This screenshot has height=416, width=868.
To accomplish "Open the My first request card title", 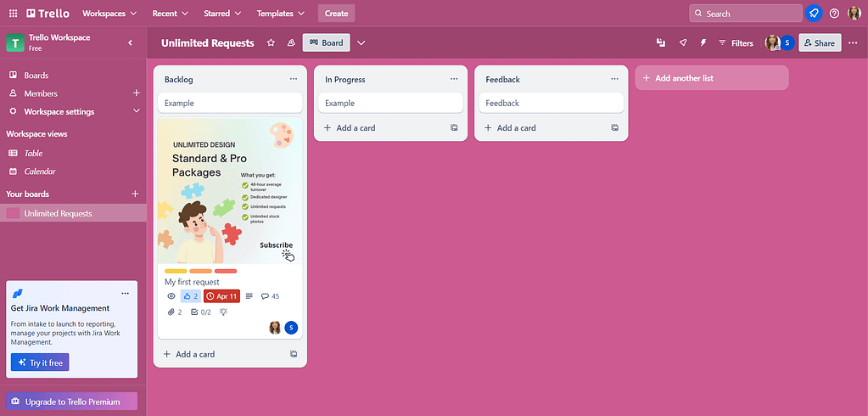I will coord(192,282).
